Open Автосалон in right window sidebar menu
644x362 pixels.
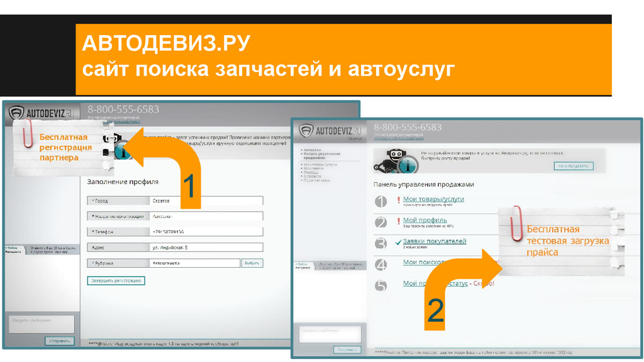(312, 150)
